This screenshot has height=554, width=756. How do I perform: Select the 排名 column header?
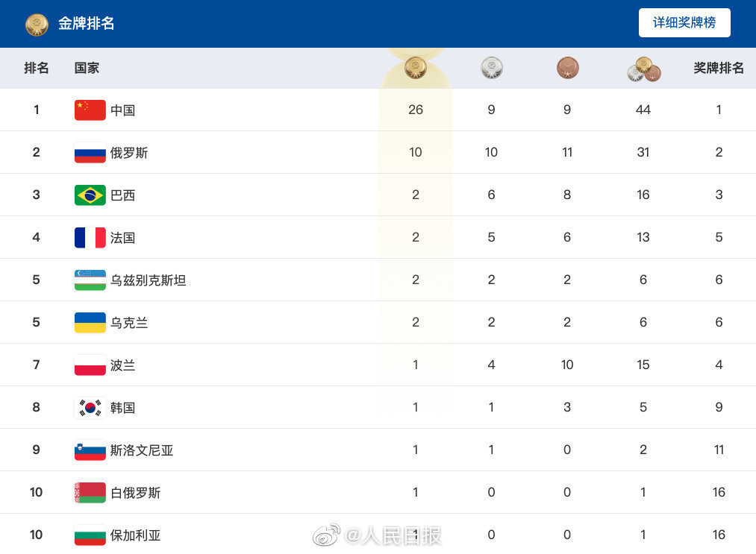click(x=36, y=68)
